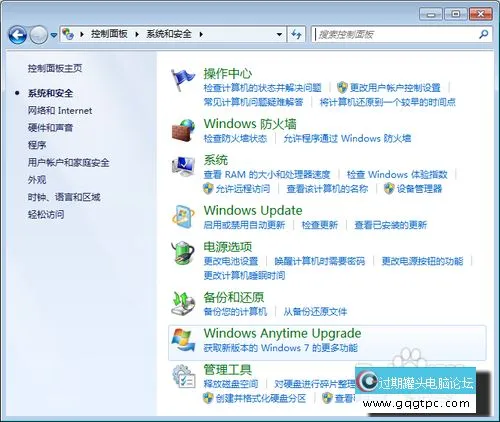Click 启用或禁用自动更新
500x422 pixels.
tap(244, 225)
